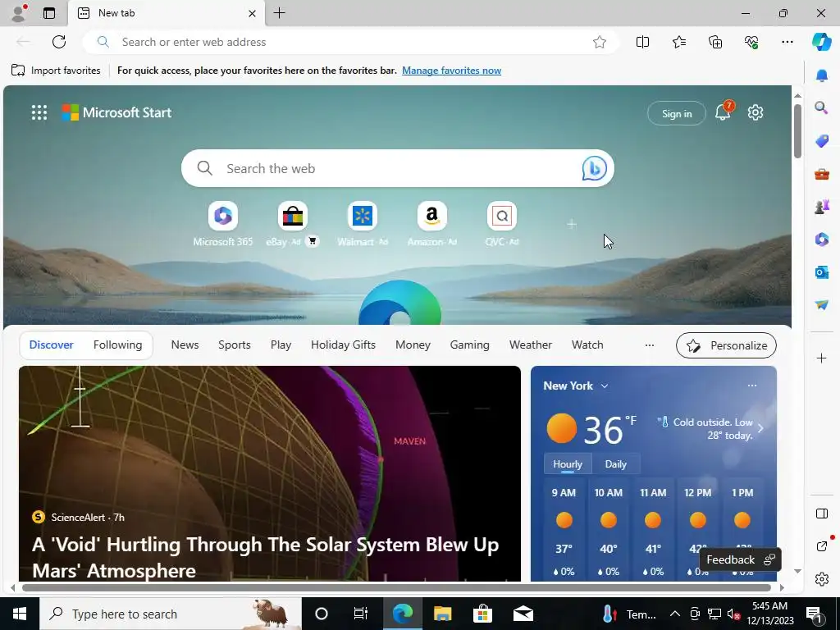Open sidebar Drop paper plane icon

click(821, 304)
